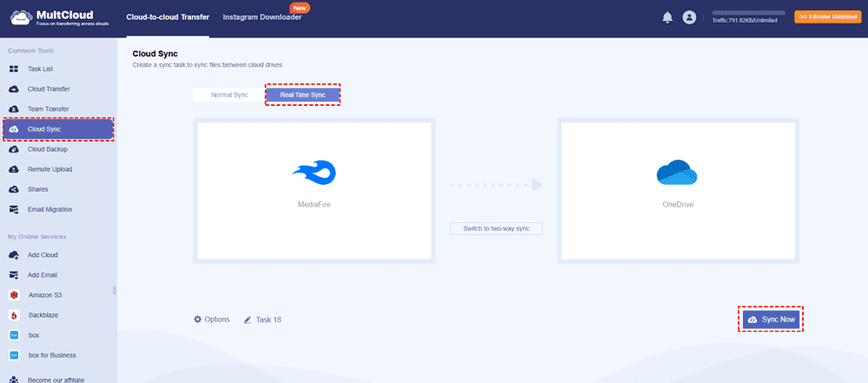Click the Become our affiliate icon
868x383 pixels.
tap(14, 380)
